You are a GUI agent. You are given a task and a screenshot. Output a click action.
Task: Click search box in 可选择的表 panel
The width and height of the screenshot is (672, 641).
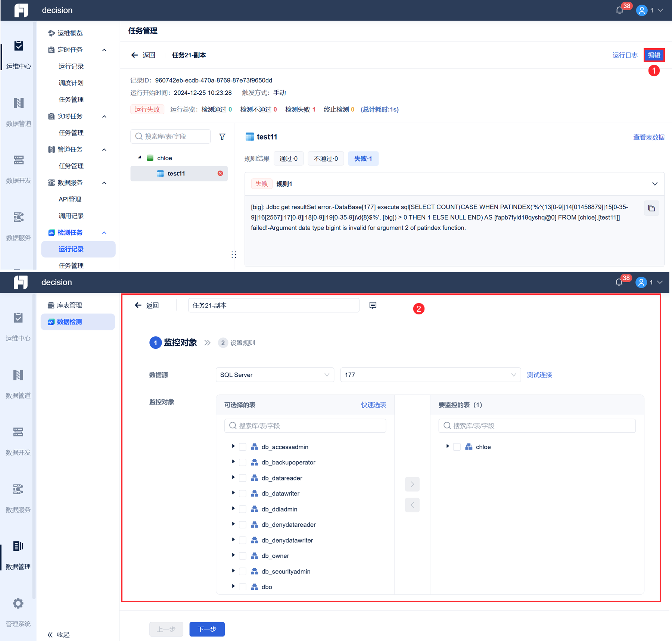coord(305,426)
